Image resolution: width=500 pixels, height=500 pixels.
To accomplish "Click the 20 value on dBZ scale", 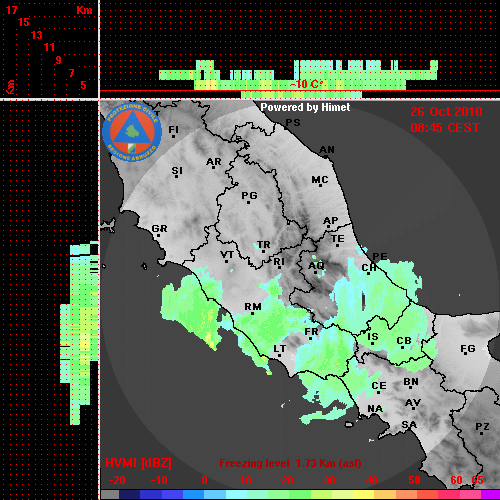I will (287, 480).
